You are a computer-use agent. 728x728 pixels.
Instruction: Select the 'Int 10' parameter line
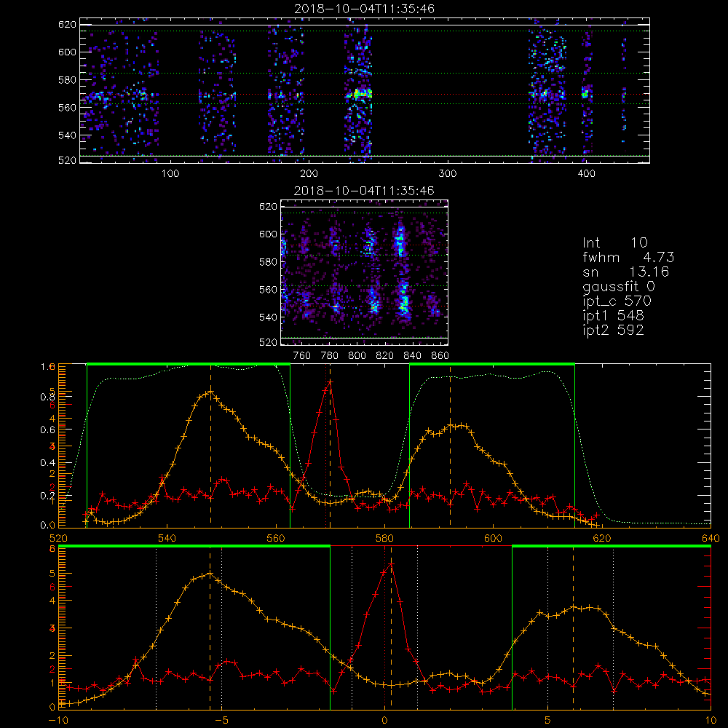(x=614, y=243)
